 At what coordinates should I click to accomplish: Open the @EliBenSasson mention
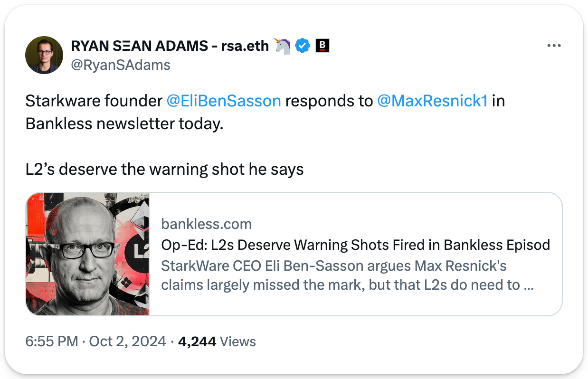pyautogui.click(x=224, y=101)
